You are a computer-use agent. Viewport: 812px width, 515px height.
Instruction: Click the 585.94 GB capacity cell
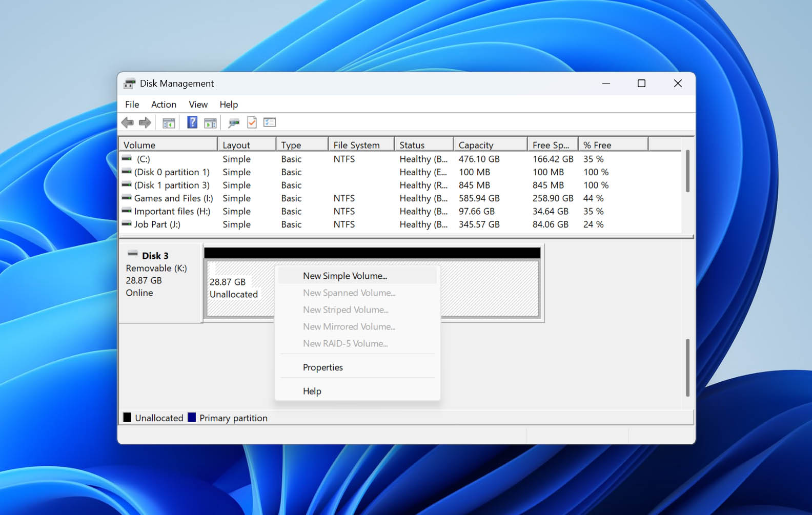tap(479, 198)
